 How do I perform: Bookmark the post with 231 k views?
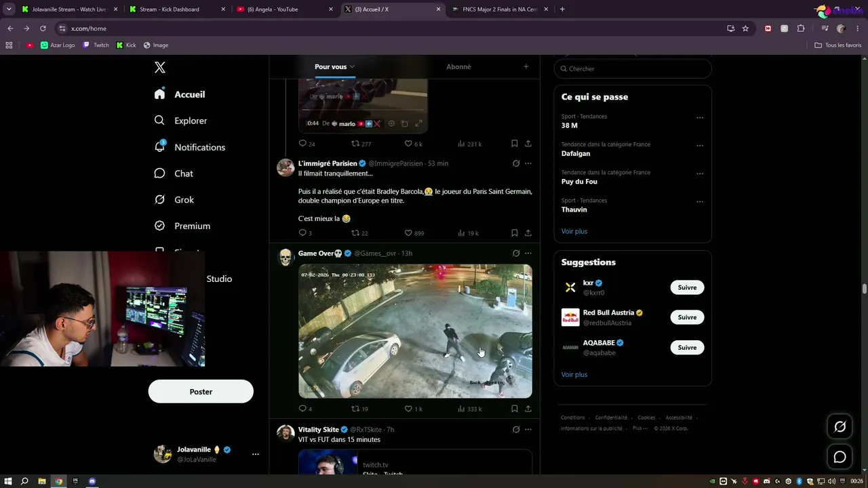coord(515,144)
